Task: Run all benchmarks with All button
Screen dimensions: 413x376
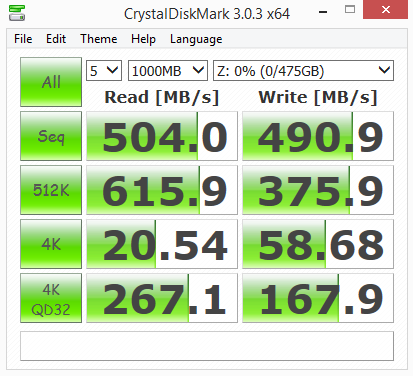Action: [x=51, y=82]
